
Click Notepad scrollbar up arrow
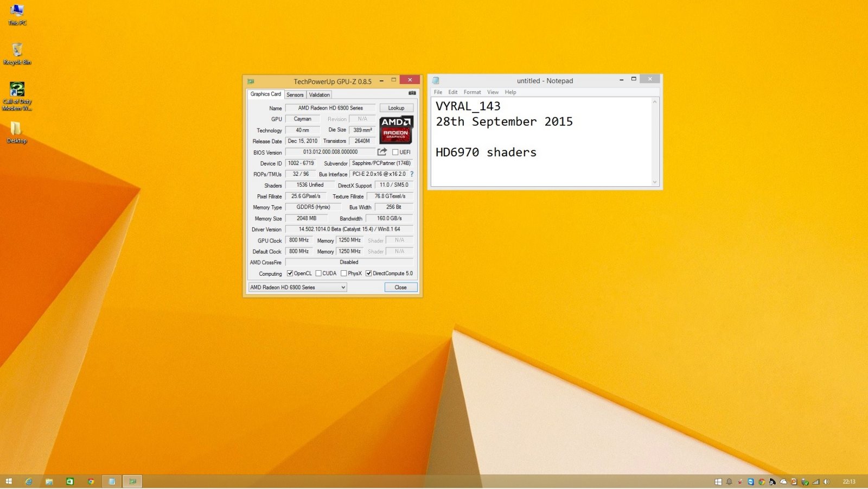click(x=655, y=101)
